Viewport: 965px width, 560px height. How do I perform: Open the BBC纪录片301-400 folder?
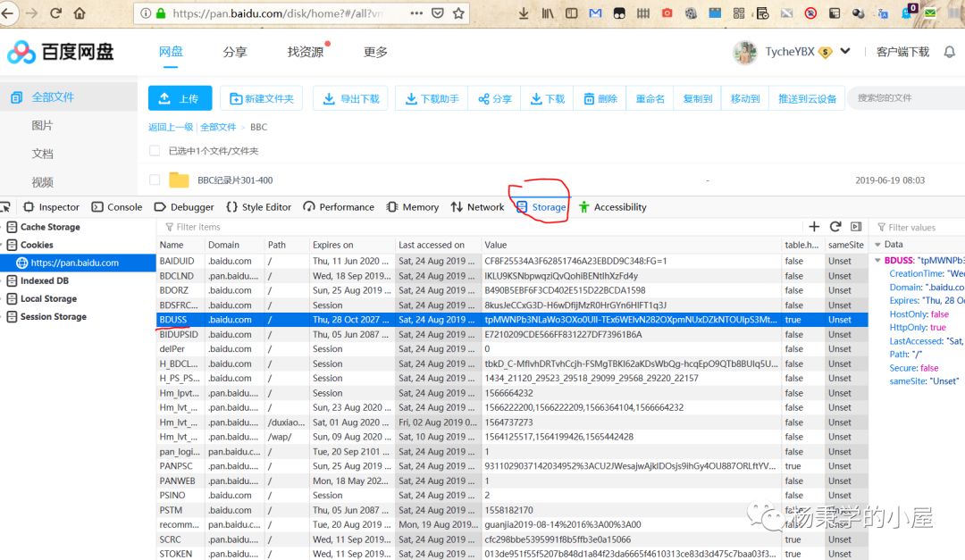[x=235, y=180]
